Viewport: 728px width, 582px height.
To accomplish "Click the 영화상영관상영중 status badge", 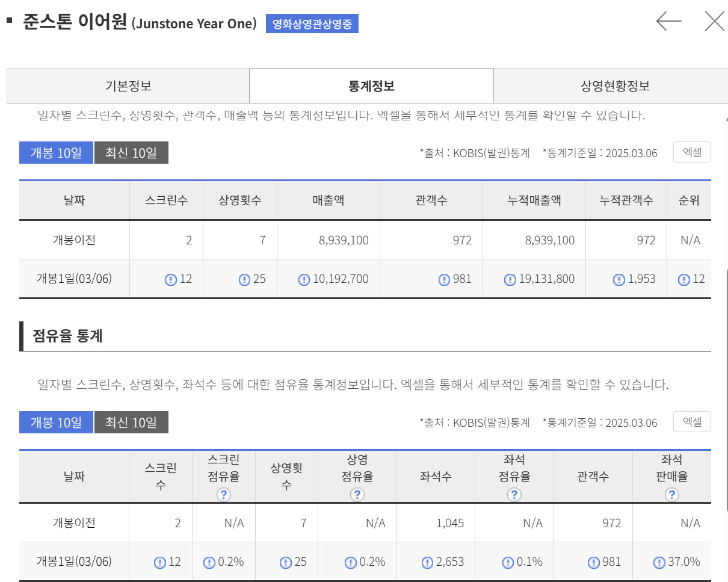I will (x=312, y=24).
